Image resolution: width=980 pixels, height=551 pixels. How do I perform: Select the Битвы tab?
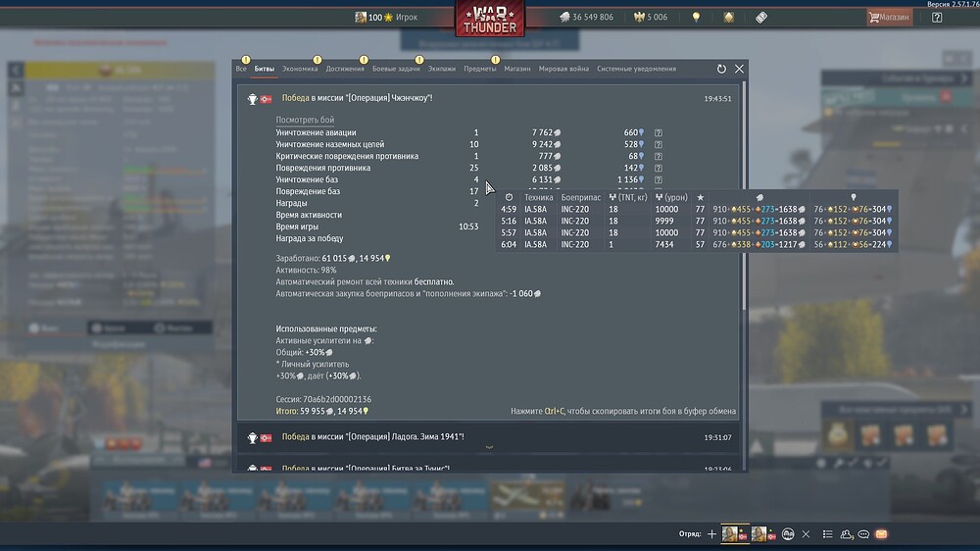click(x=265, y=69)
